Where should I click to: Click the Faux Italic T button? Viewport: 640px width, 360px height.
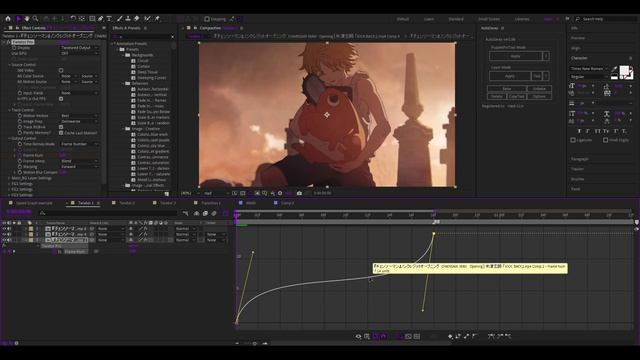point(588,131)
